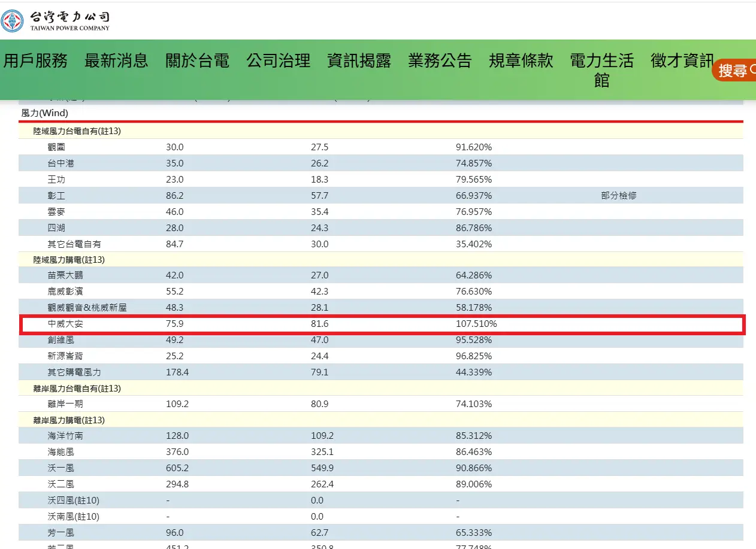Click the 徵才資訊 navigation item
756x549 pixels.
coord(682,60)
